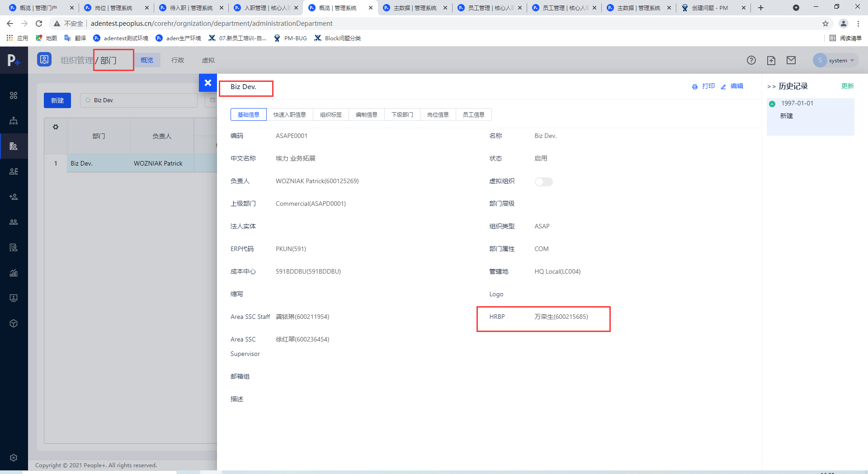The height and width of the screenshot is (474, 868).
Task: Click the add-person icon in sidebar
Action: 14,196
